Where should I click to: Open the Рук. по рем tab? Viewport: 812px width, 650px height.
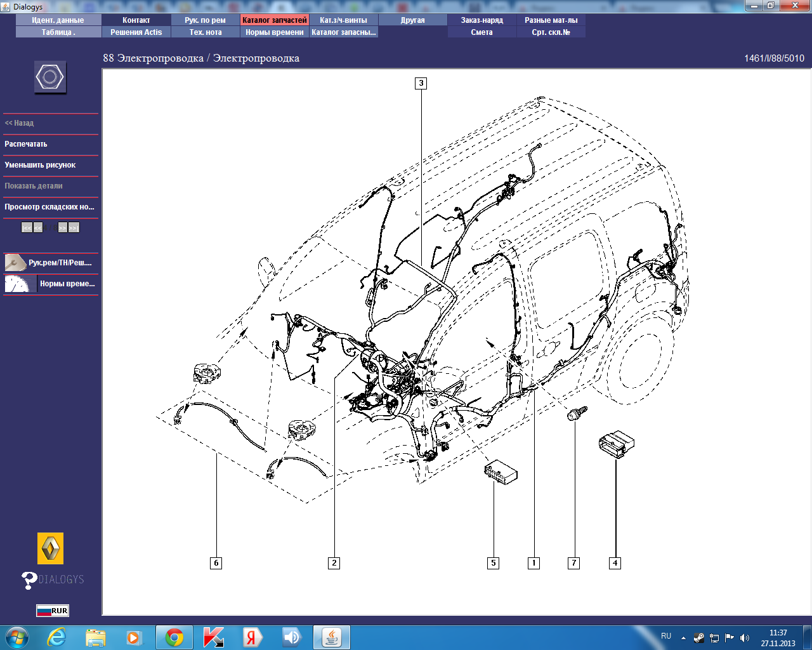206,20
